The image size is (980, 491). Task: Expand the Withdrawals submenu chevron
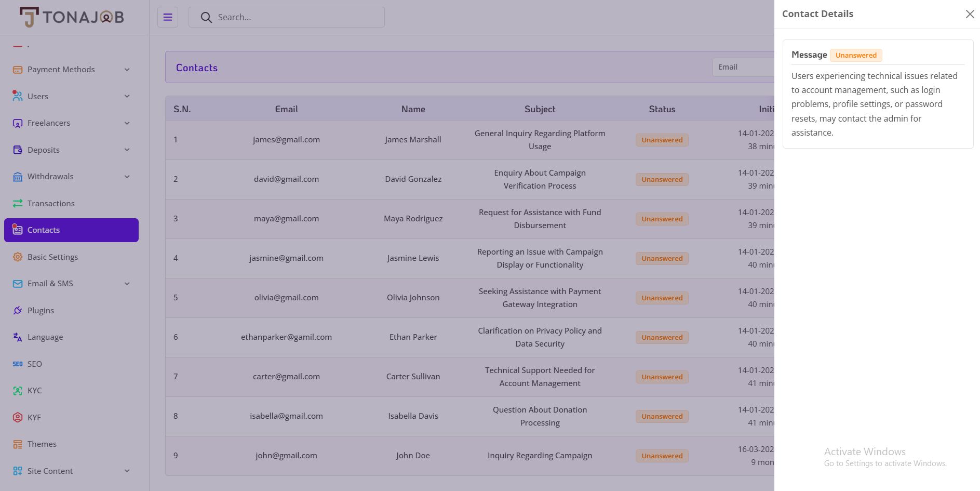(127, 177)
